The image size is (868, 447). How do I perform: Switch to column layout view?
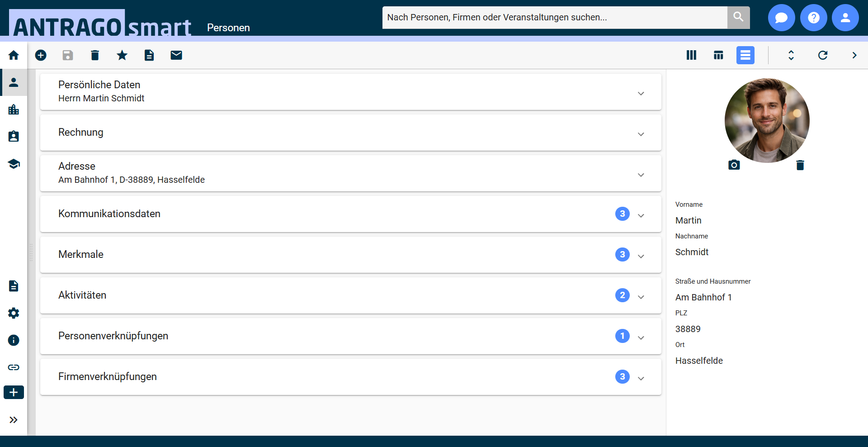[691, 55]
